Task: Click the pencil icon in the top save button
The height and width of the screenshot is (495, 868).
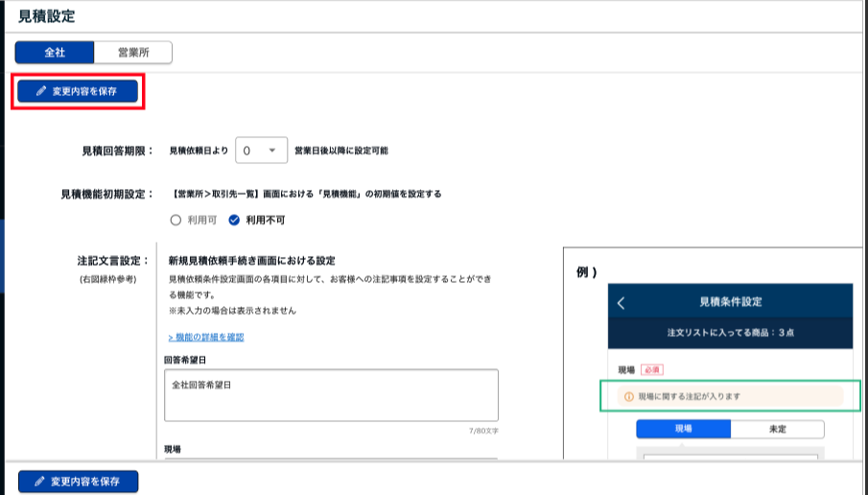Action: 40,91
